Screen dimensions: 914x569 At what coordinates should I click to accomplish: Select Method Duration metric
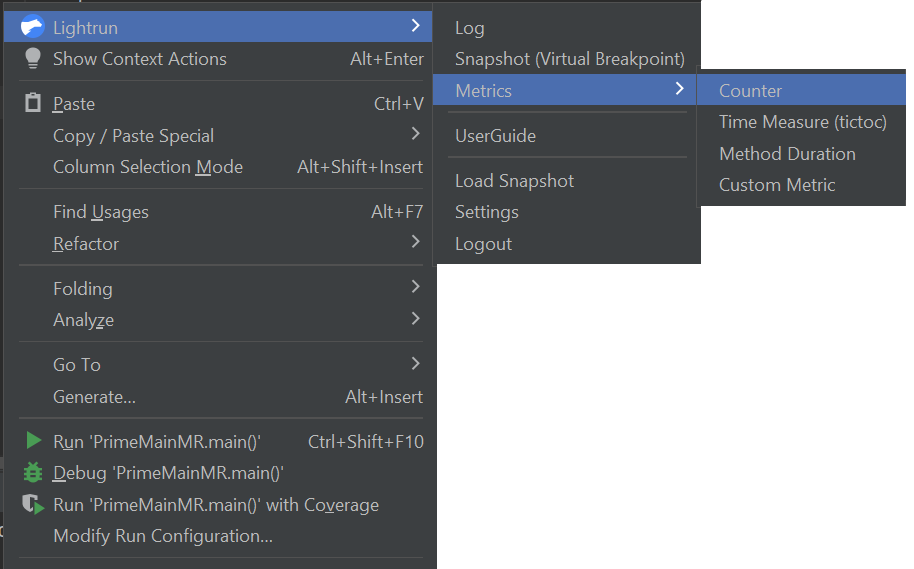pos(787,154)
